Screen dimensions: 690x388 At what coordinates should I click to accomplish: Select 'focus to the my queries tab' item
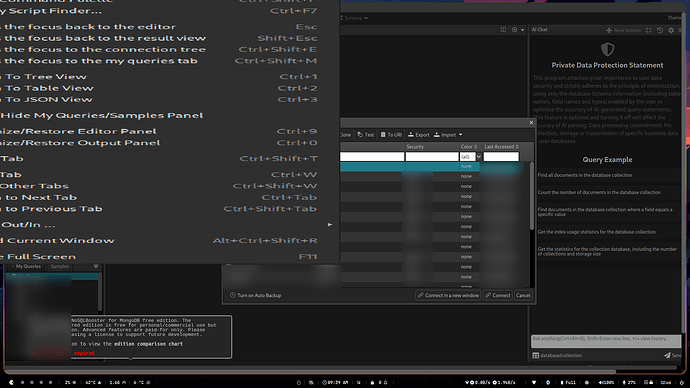(x=169, y=61)
